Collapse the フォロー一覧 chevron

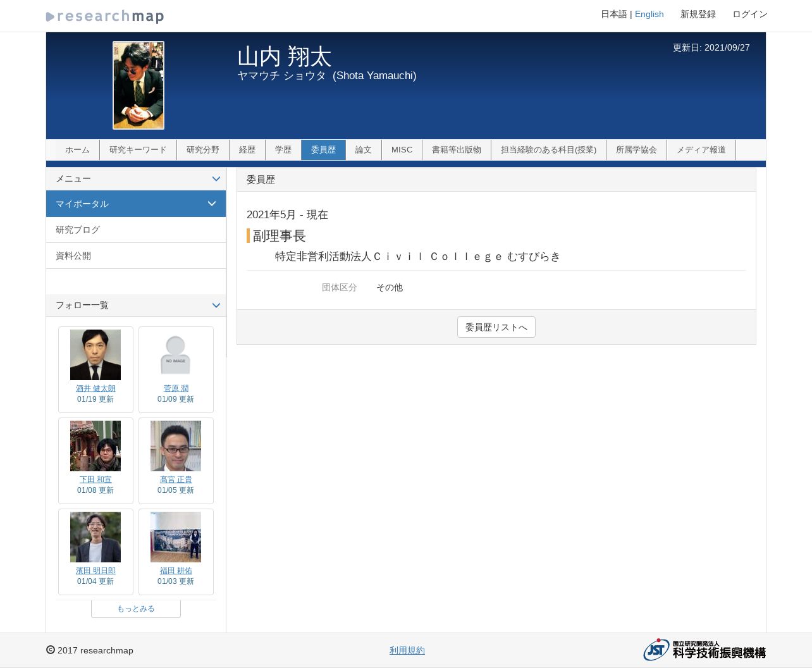[x=216, y=306]
